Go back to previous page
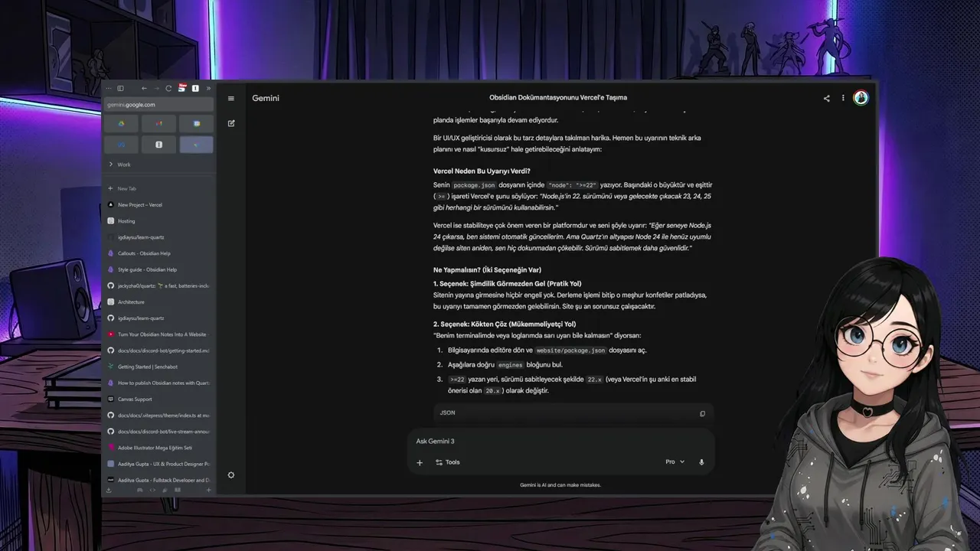The image size is (980, 551). [x=145, y=88]
